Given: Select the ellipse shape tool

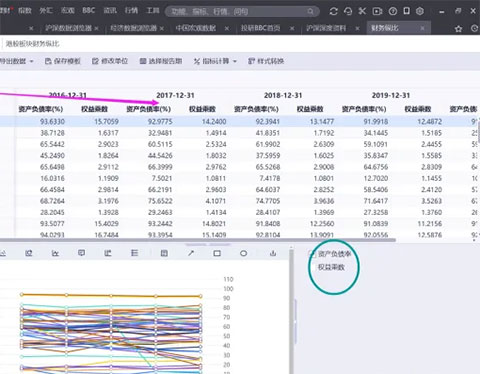Looking at the screenshot, I should coord(243,253).
